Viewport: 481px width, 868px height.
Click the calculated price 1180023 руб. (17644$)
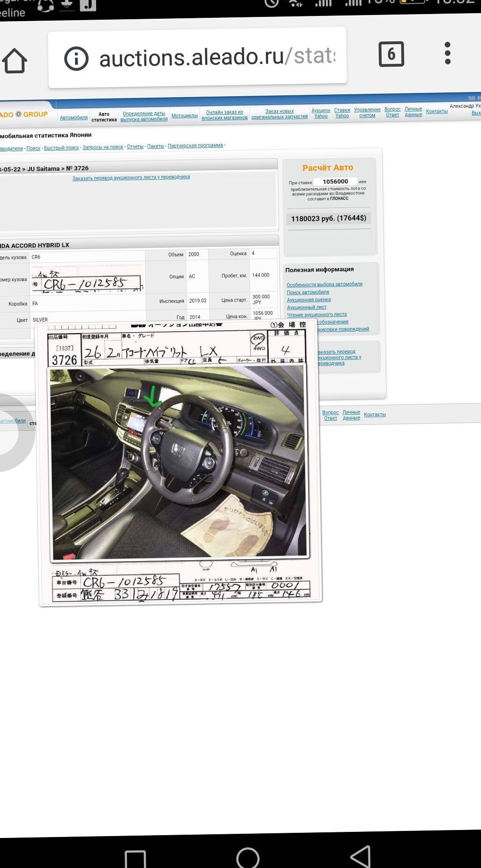[329, 218]
